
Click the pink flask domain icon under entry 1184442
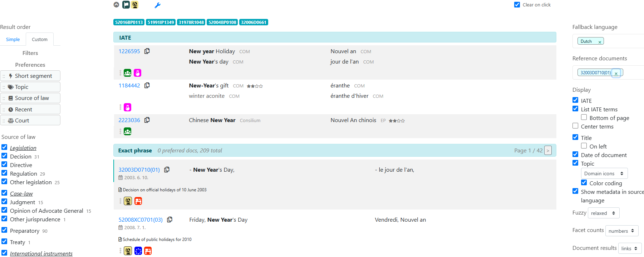(x=128, y=107)
